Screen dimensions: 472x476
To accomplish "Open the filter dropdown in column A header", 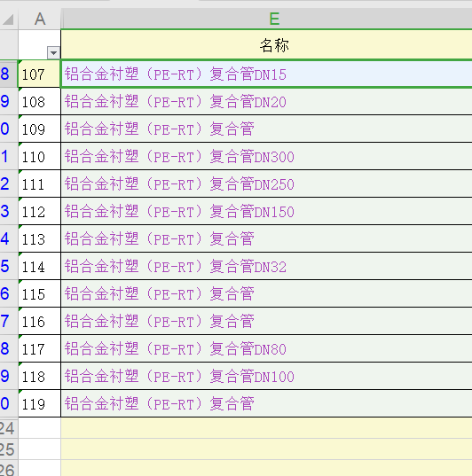I will pos(53,53).
